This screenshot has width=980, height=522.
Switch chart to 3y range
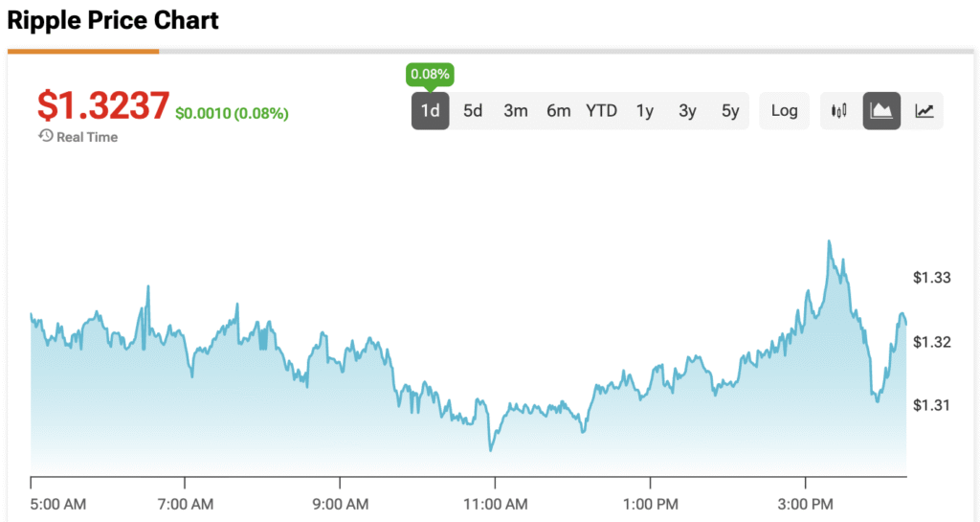point(687,111)
